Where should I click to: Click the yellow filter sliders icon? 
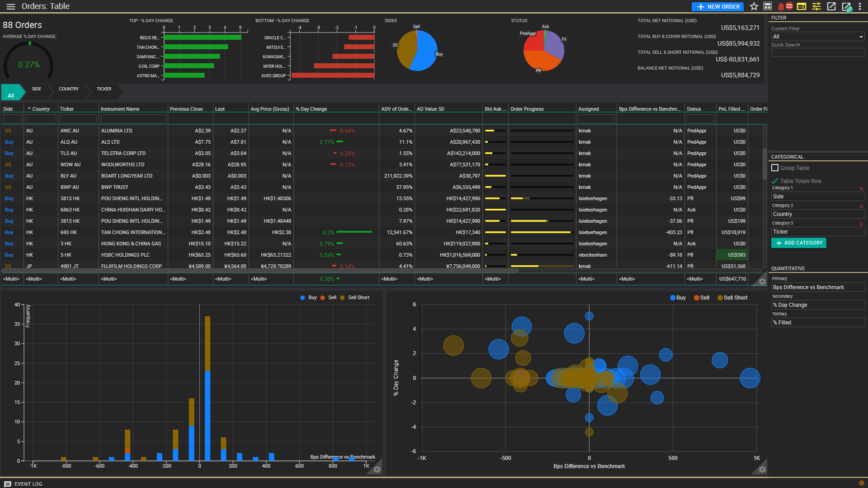point(816,6)
